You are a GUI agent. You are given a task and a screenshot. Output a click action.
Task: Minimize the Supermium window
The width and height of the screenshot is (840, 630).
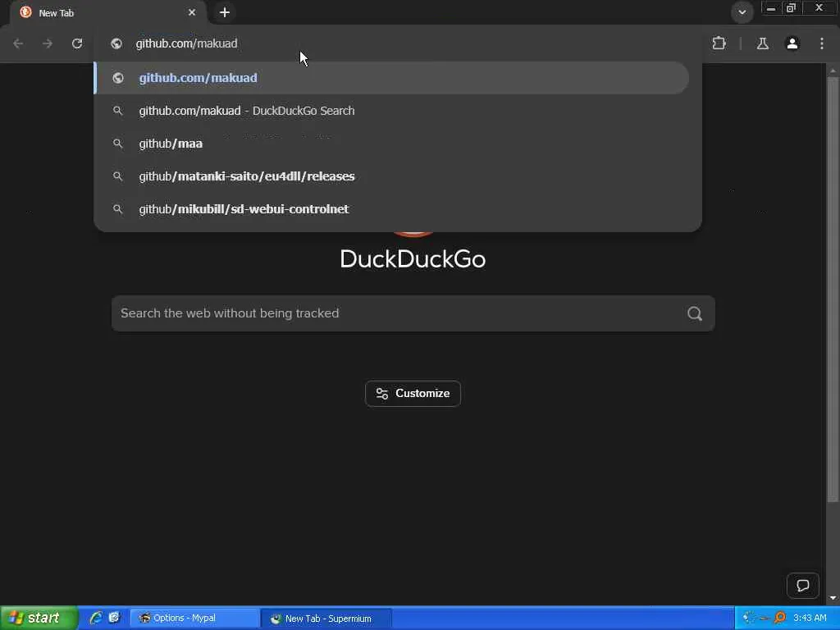(x=770, y=8)
